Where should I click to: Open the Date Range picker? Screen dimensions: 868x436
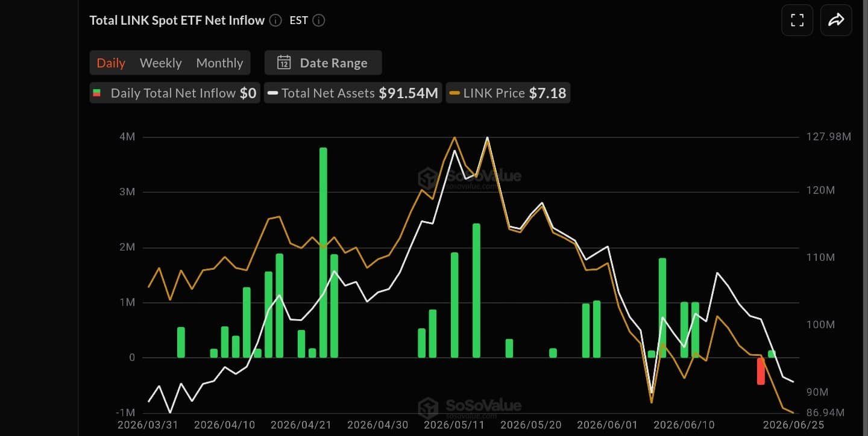[x=323, y=63]
